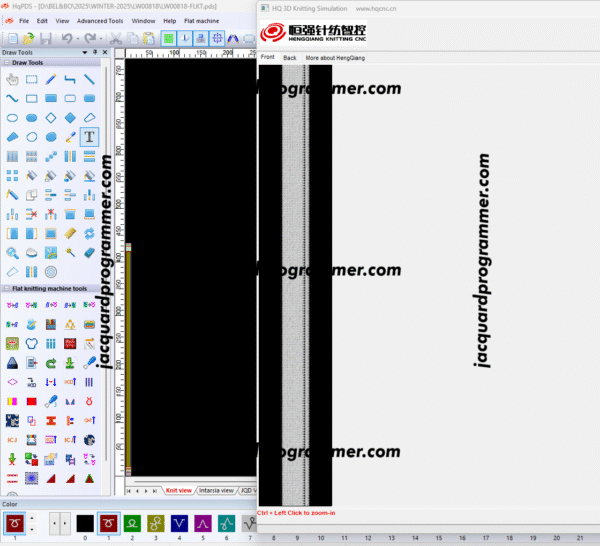Toggle the green grid display button

(169, 38)
